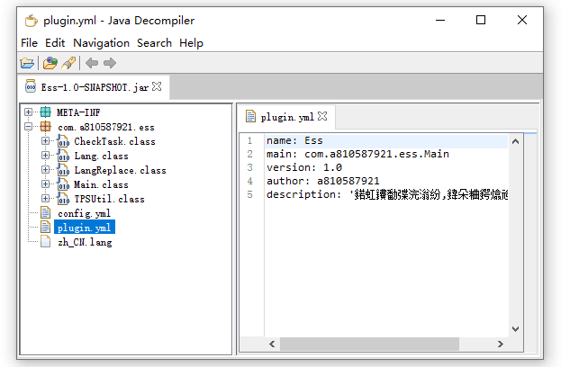Click the Open File toolbar icon

click(27, 63)
